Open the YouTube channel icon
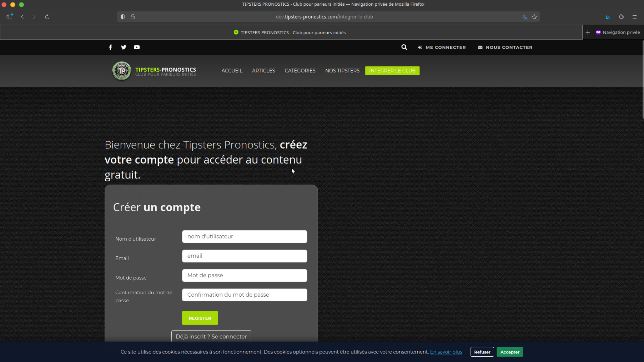The width and height of the screenshot is (644, 362). (x=137, y=47)
